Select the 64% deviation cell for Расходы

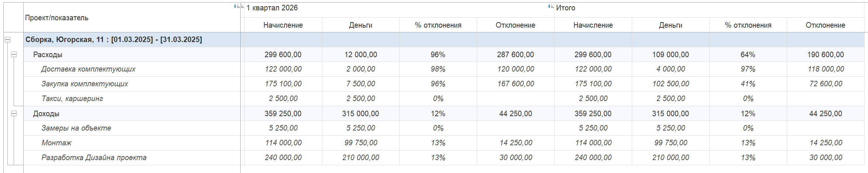tap(748, 55)
